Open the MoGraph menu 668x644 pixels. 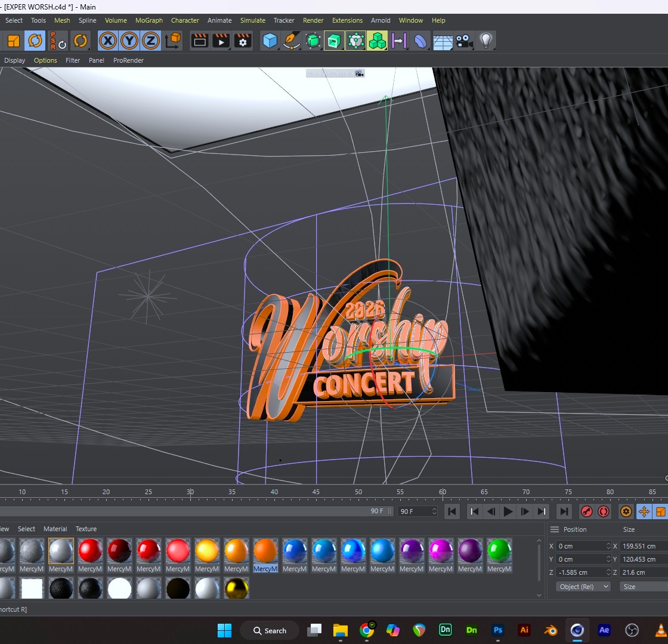(149, 20)
